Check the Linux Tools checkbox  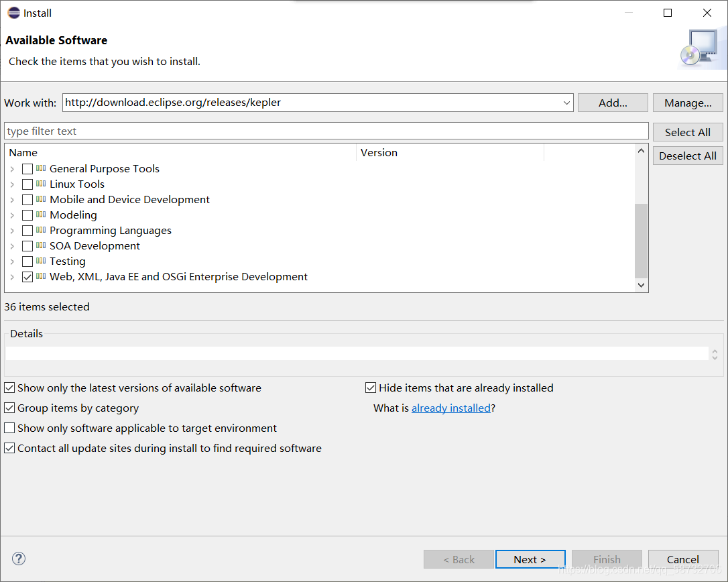point(27,184)
